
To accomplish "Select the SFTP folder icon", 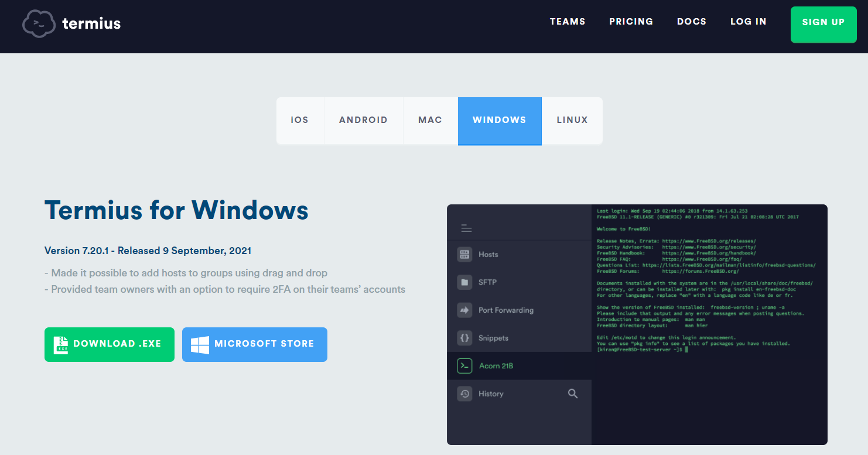I will pyautogui.click(x=464, y=282).
